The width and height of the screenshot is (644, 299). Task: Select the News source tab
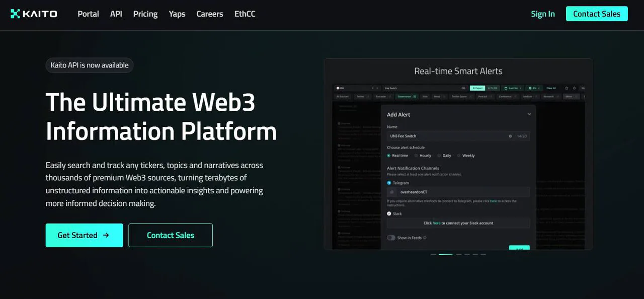click(439, 96)
